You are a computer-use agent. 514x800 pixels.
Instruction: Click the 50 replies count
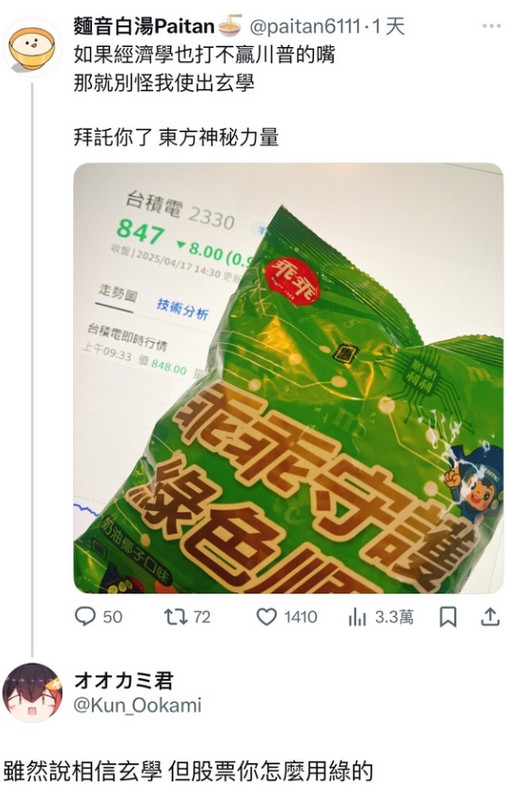point(112,617)
